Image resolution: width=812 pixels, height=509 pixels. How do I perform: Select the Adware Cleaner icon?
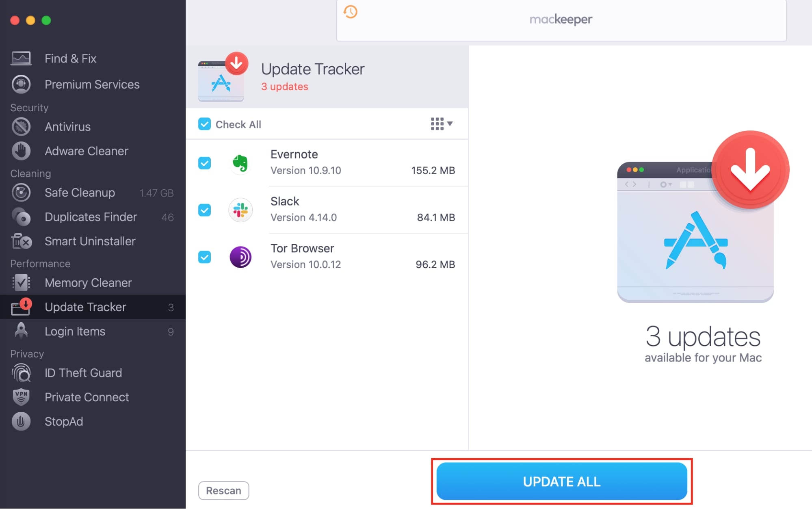[21, 150]
